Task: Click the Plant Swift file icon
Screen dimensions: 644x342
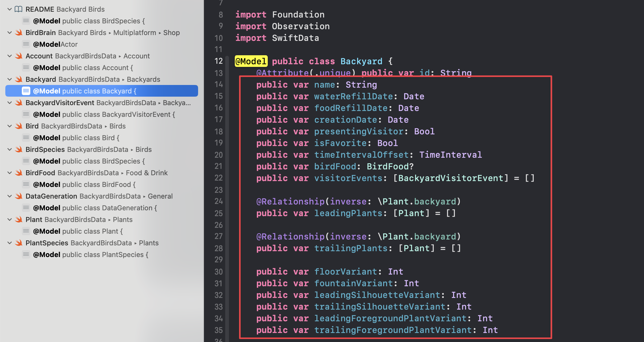Action: [19, 220]
